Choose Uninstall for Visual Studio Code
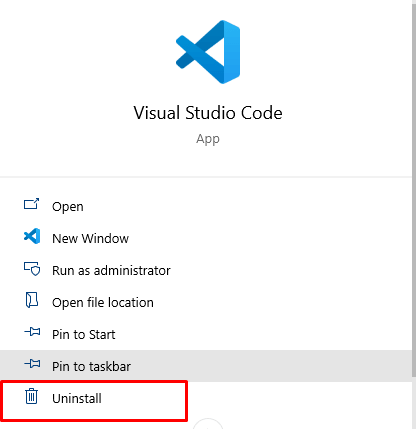Image resolution: width=416 pixels, height=429 pixels. click(206, 398)
